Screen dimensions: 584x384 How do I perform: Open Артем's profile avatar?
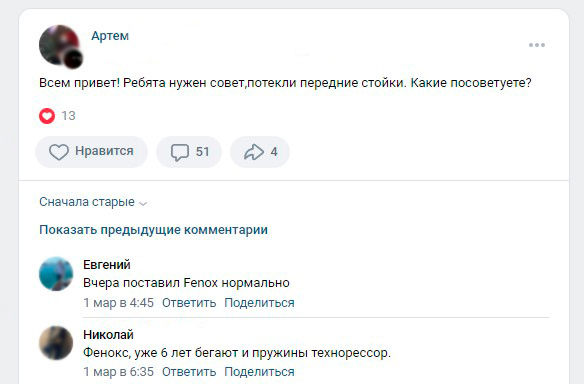(x=60, y=46)
